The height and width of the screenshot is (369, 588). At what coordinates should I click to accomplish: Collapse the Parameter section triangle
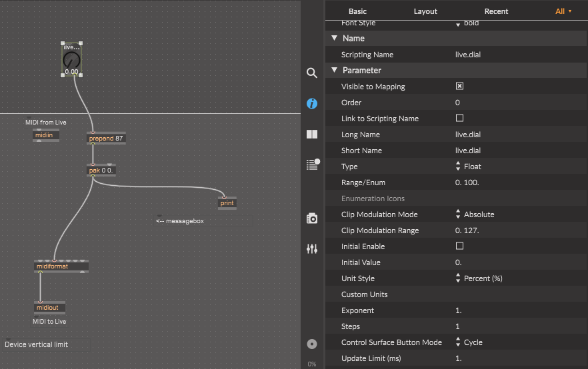pyautogui.click(x=335, y=70)
